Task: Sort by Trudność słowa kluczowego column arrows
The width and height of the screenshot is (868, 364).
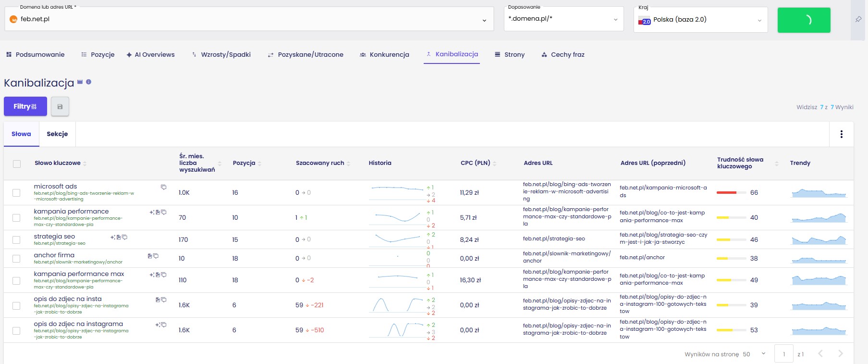Action: pyautogui.click(x=777, y=163)
